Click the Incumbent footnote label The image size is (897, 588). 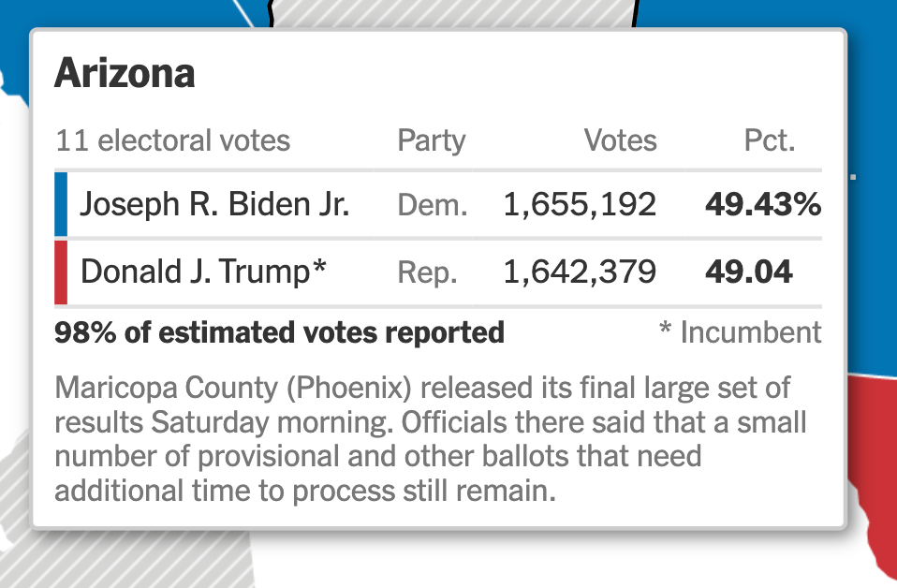(741, 332)
